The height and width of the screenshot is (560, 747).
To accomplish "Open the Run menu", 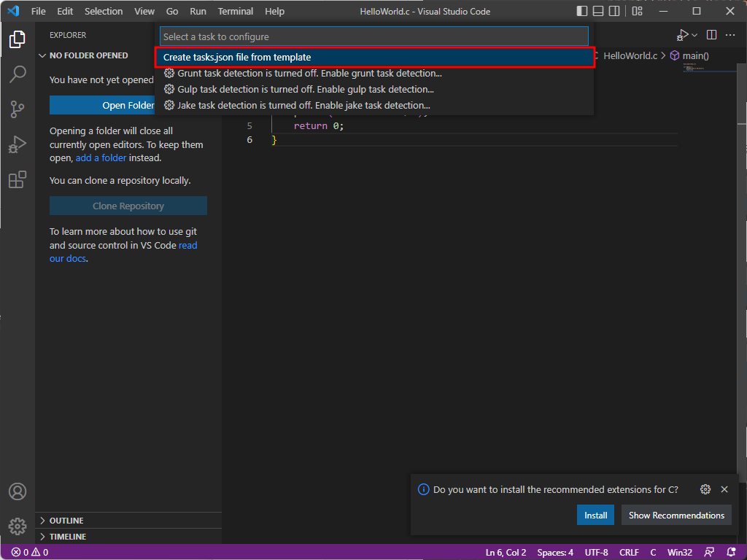I will click(x=198, y=11).
